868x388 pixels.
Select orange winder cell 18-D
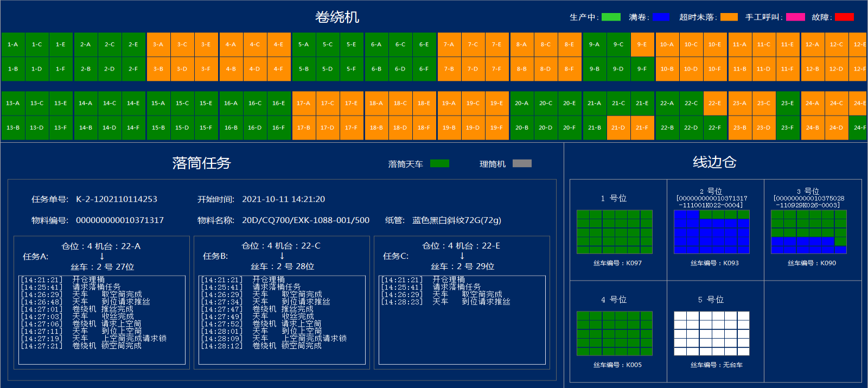coord(400,128)
